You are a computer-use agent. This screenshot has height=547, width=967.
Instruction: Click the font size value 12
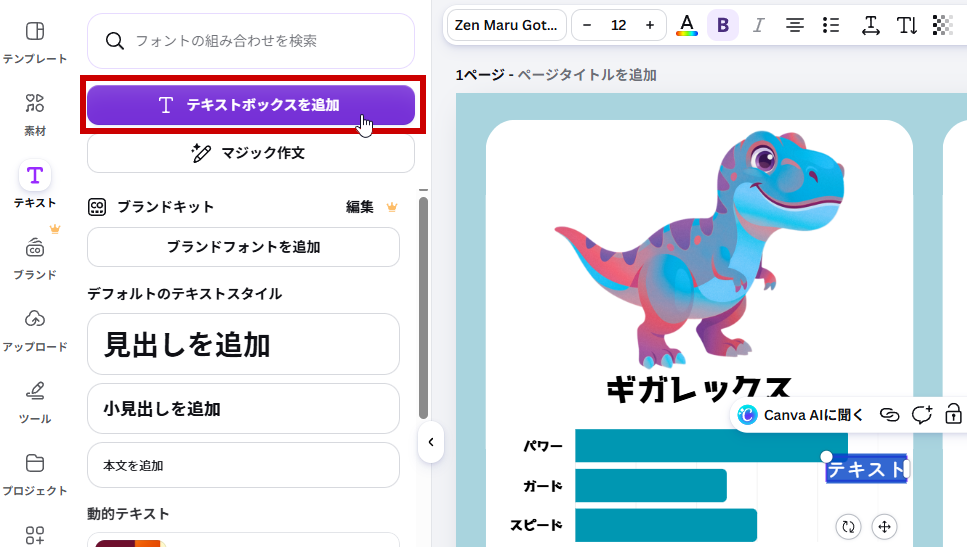[x=619, y=25]
